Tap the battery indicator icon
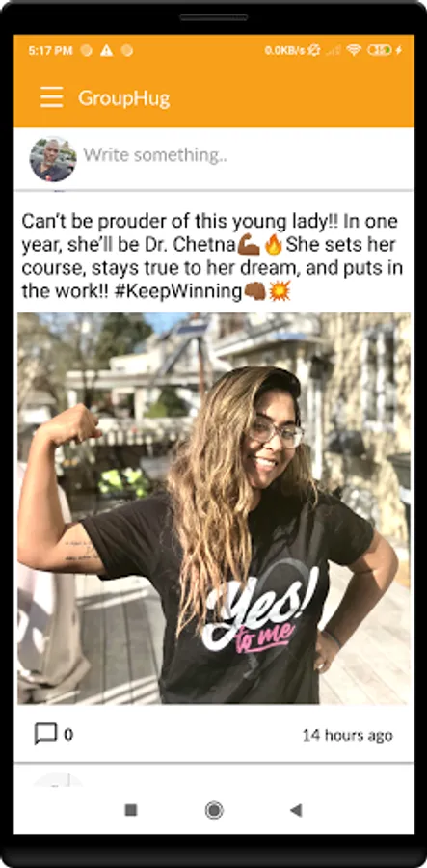The image size is (427, 868). coord(380,50)
